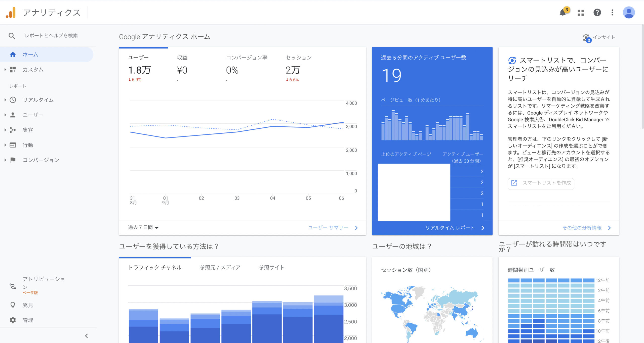Select the セッション metric tab
Screen dimensions: 644x343
(298, 58)
